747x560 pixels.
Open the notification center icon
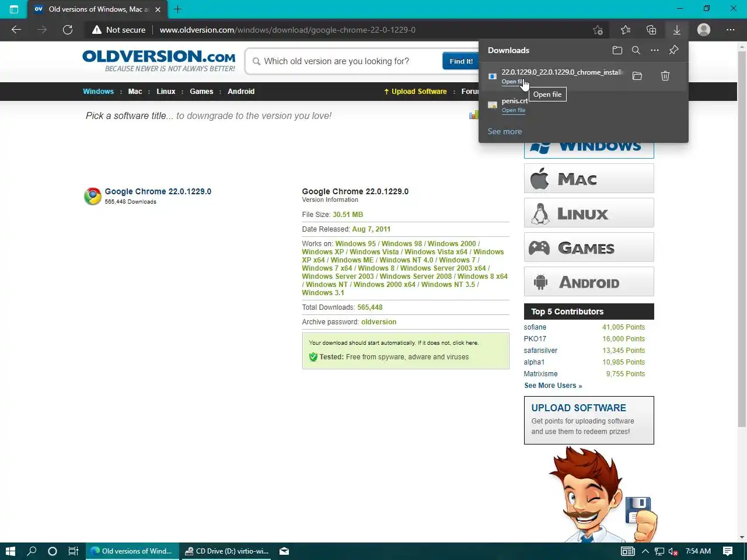pyautogui.click(x=728, y=551)
